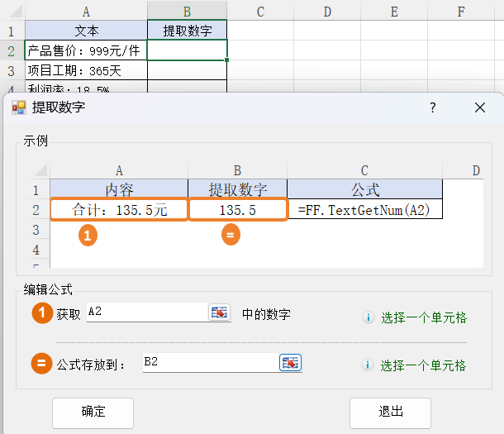Select worksheet column F header
This screenshot has width=504, height=434.
coord(460,12)
